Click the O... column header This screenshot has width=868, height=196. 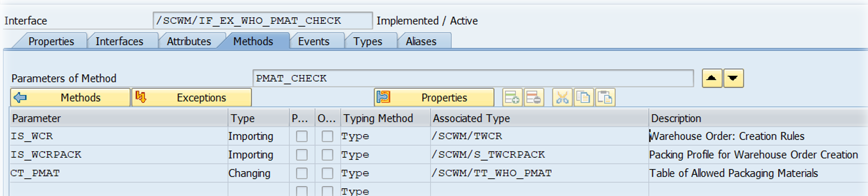328,118
